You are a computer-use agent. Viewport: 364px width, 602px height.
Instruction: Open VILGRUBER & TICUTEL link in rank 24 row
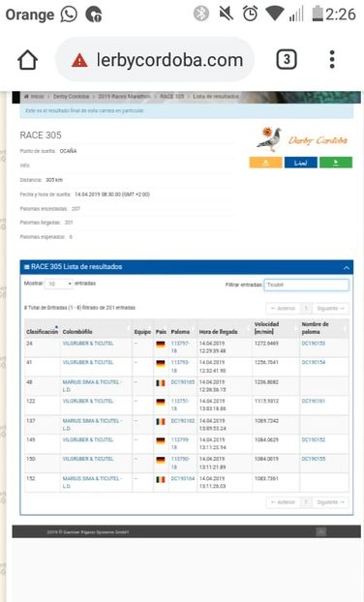pos(88,344)
